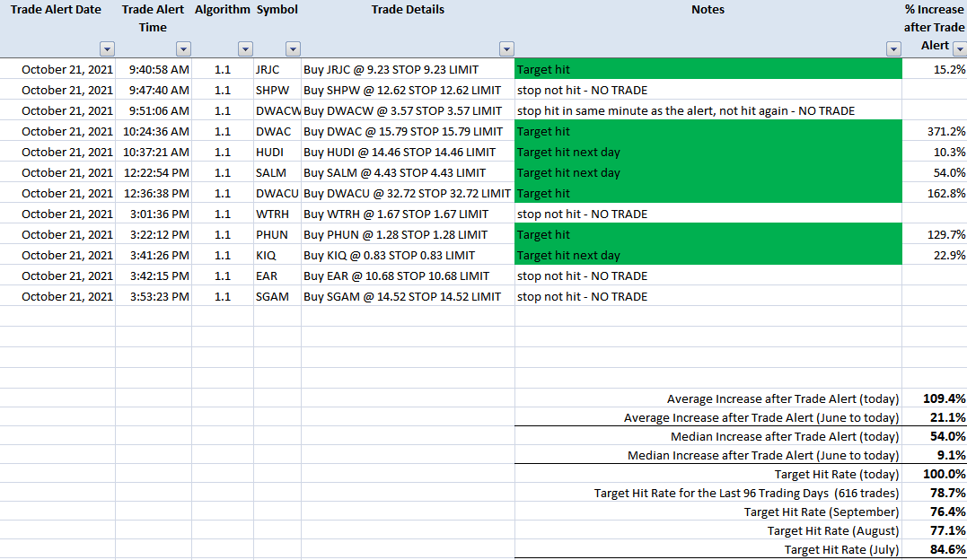Select the 162.8% increase cell

935,194
